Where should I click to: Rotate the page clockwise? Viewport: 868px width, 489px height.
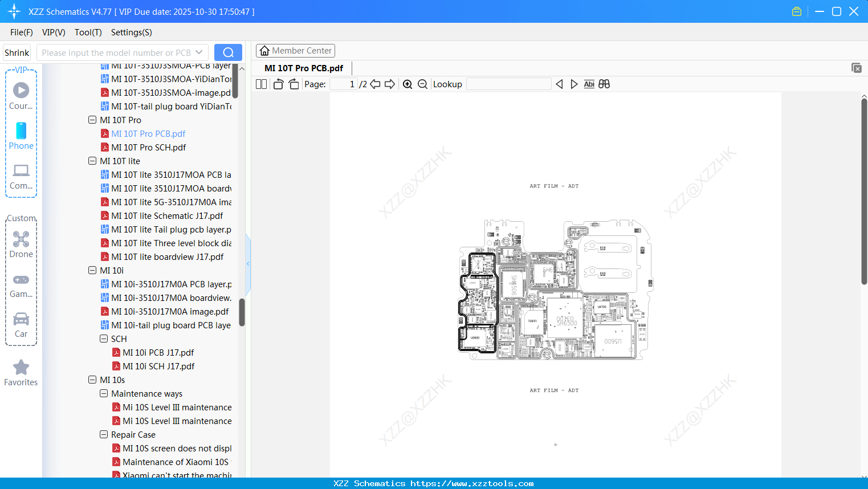[x=294, y=84]
